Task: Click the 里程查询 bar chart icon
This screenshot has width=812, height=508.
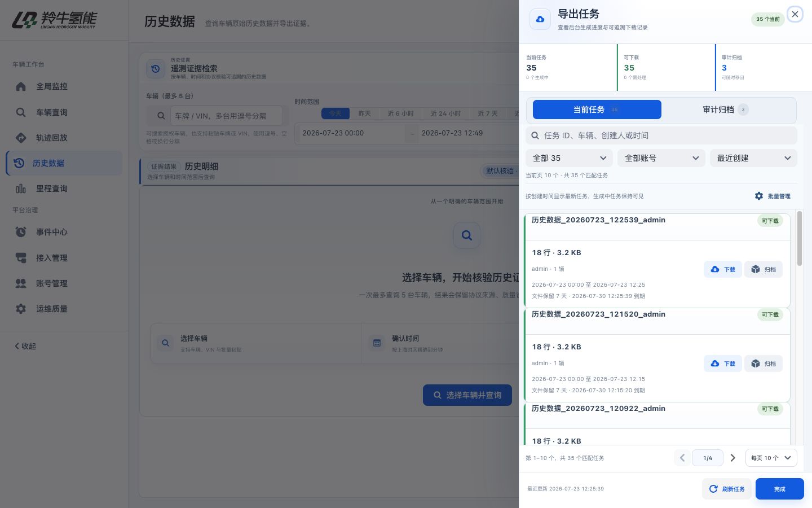Action: coord(21,189)
